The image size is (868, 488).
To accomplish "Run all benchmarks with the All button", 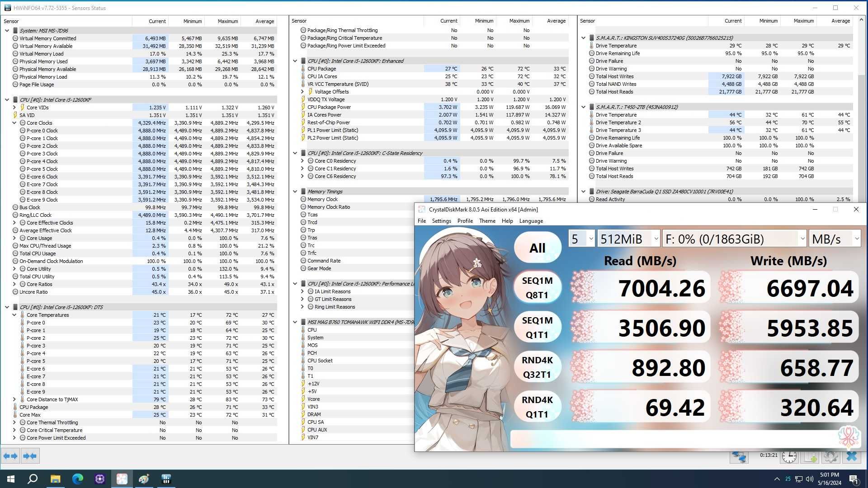I will coord(538,248).
